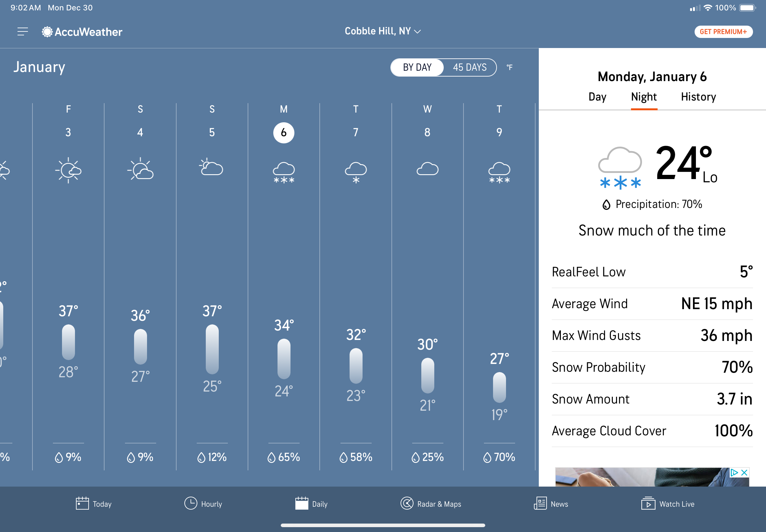Image resolution: width=766 pixels, height=532 pixels.
Task: Tap the RealFeel Low row
Action: (652, 272)
